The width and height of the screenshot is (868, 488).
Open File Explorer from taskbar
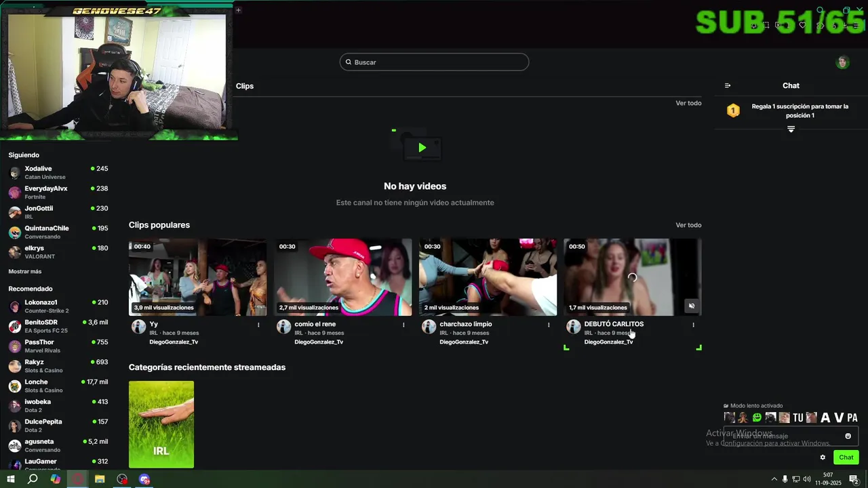tap(100, 479)
